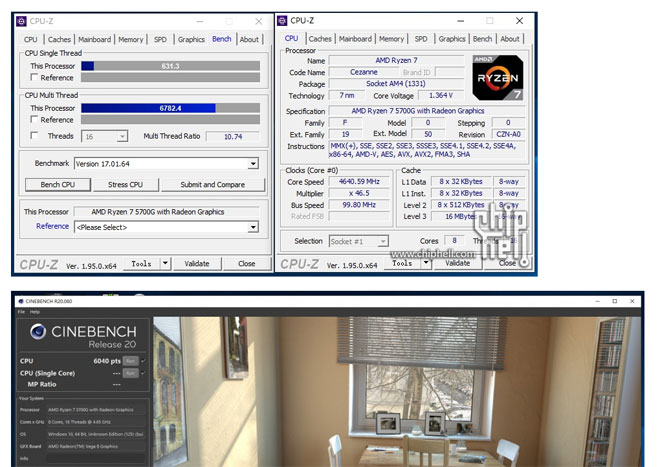
Task: Open About tab in the Bench window
Action: point(249,40)
